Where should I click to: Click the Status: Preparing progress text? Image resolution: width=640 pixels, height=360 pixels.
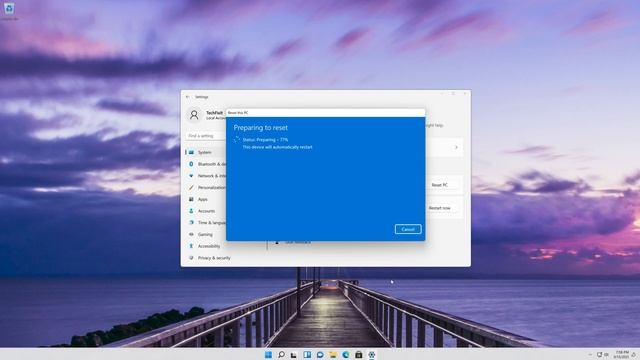pos(265,140)
